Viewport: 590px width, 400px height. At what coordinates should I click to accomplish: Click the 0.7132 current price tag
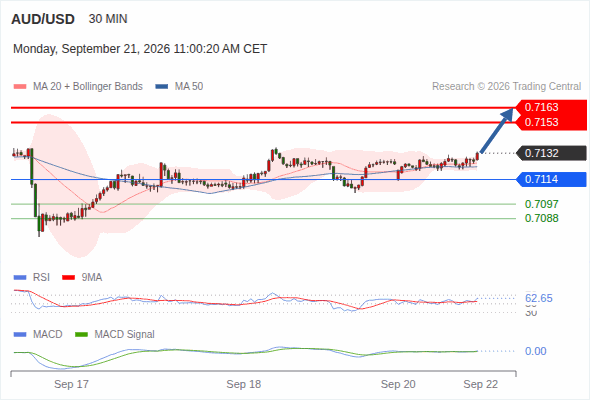[x=551, y=153]
